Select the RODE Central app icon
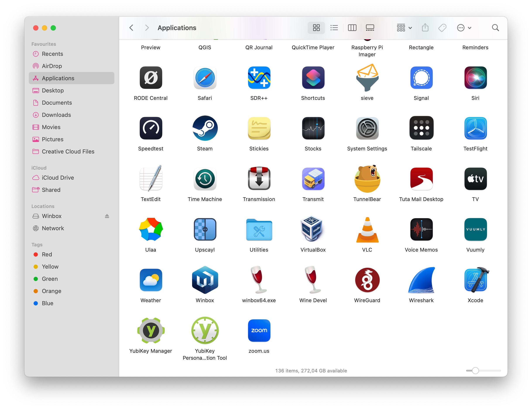 tap(151, 78)
